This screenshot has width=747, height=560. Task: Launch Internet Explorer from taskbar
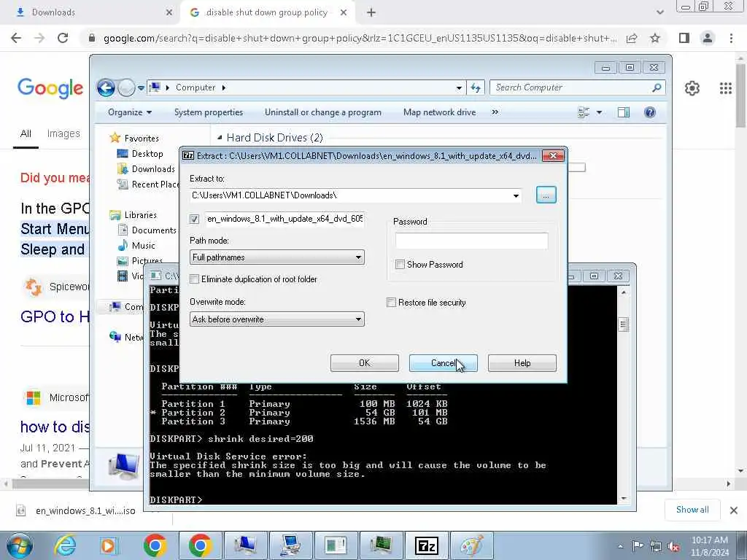[64, 545]
